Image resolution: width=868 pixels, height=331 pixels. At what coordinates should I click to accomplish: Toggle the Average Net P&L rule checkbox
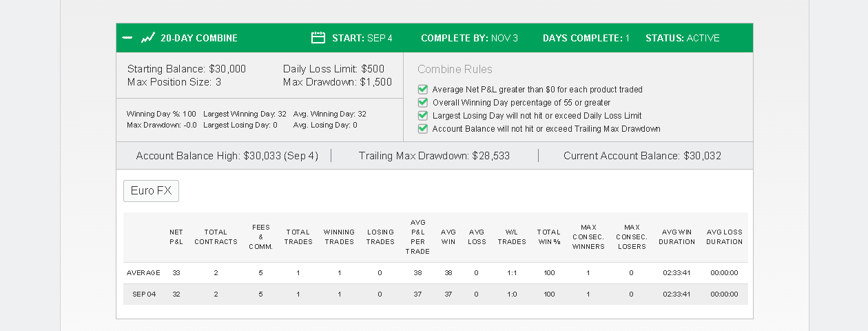pyautogui.click(x=423, y=90)
